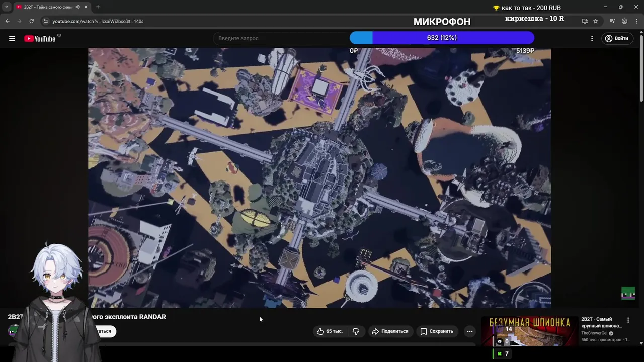Image resolution: width=644 pixels, height=362 pixels.
Task: Click the 560 тыс. просмотров view count text
Action: (x=602, y=340)
